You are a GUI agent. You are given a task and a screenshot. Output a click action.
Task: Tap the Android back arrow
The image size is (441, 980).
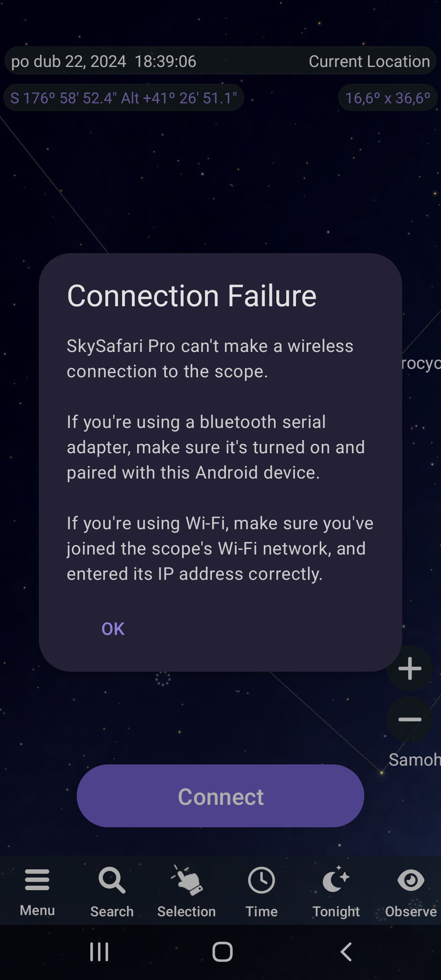point(346,952)
